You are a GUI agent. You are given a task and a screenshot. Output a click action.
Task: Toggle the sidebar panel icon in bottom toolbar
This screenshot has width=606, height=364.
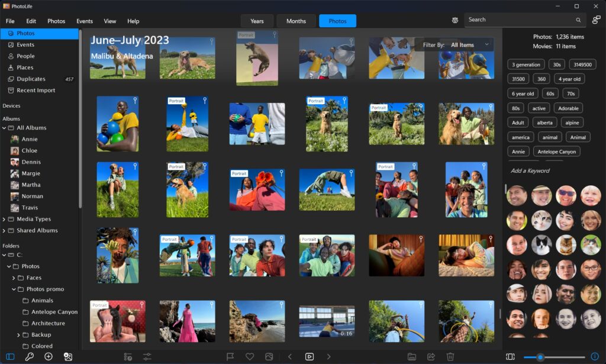10,357
